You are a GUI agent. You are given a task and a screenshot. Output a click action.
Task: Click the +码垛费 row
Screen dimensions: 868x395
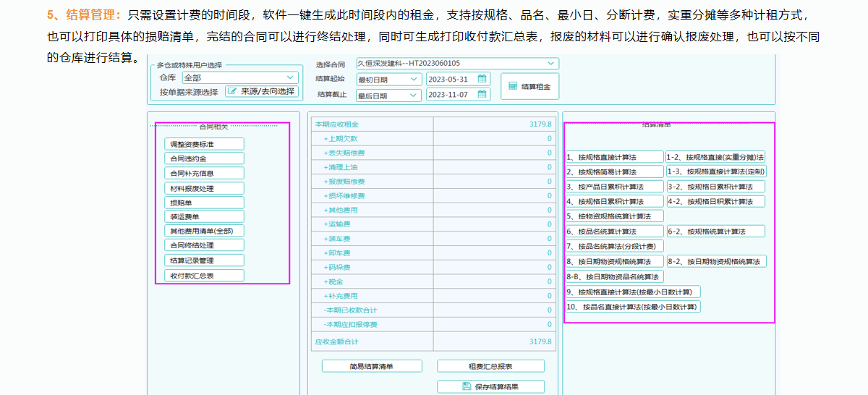click(x=433, y=267)
